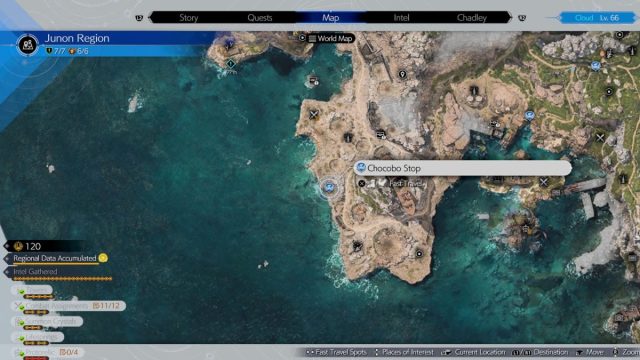Viewport: 640px width, 360px height.
Task: Click the gold coin icon beside 120
Action: (18, 246)
